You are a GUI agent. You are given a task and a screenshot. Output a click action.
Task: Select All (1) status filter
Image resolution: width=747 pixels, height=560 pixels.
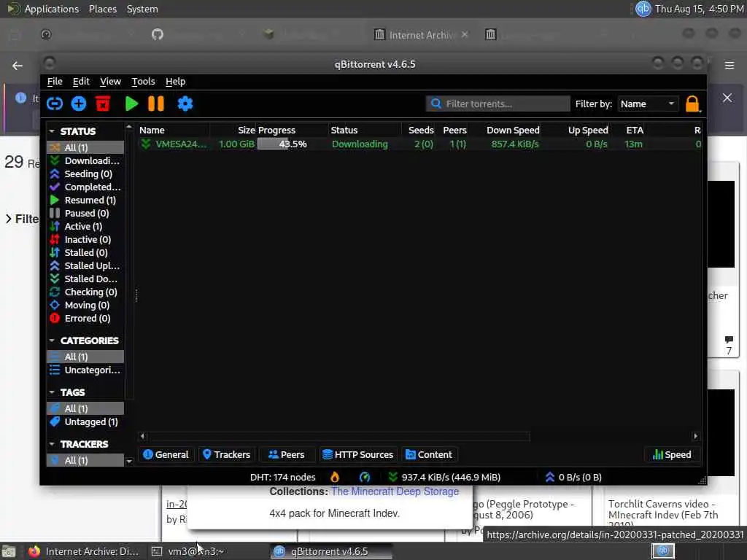tap(85, 147)
